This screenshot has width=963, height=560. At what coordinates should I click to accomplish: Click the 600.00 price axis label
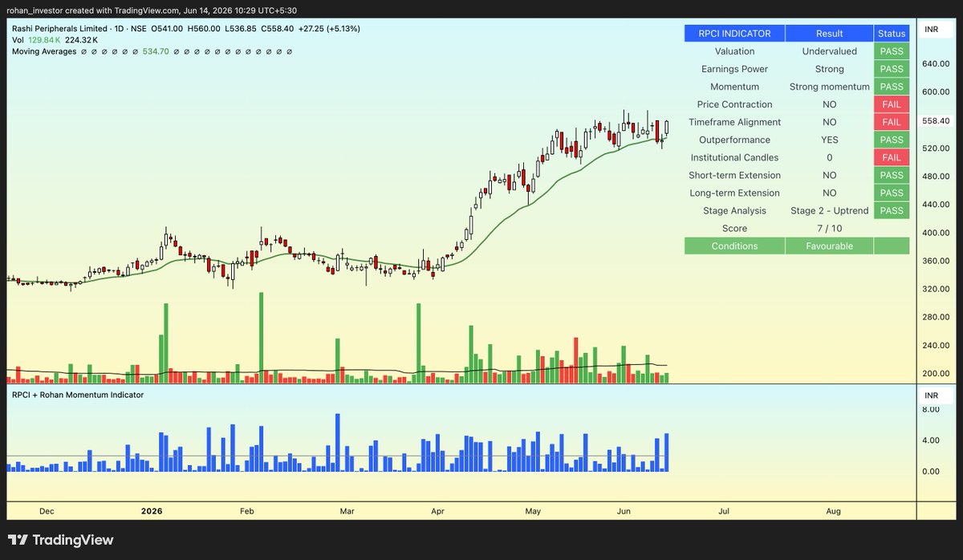936,91
